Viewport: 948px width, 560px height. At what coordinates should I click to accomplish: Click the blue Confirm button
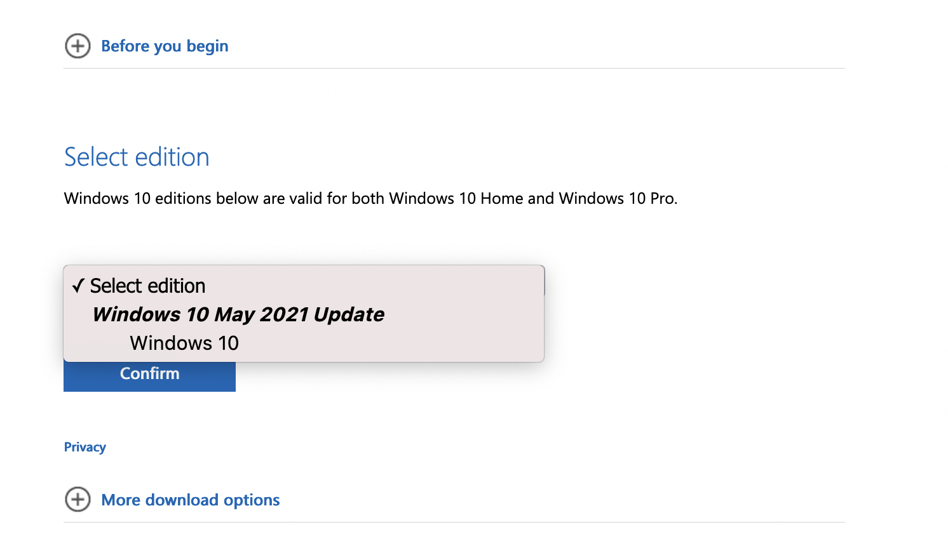(149, 376)
